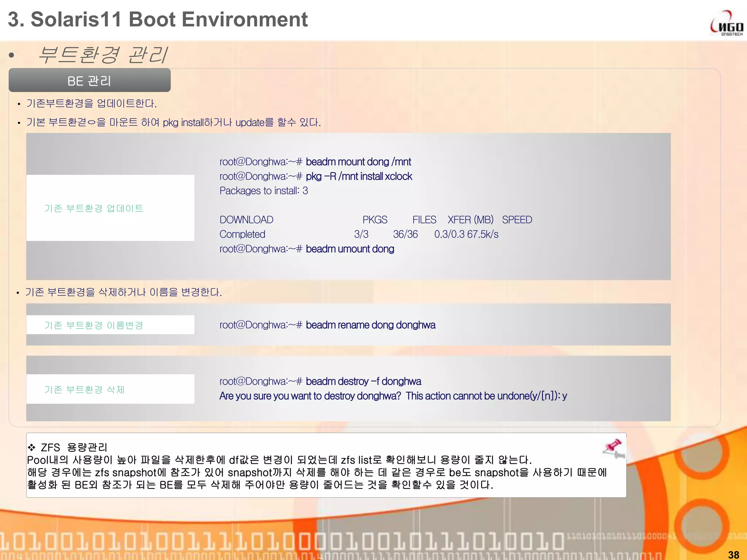The image size is (747, 560).
Task: Select the bullet '기존부트환경을 업데이트한다.'
Action: pyautogui.click(x=91, y=104)
